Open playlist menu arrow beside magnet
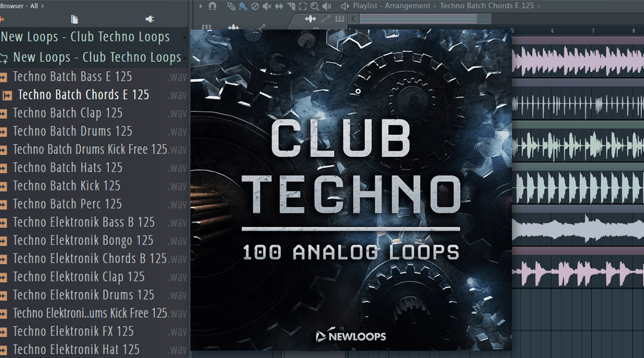 pyautogui.click(x=200, y=6)
